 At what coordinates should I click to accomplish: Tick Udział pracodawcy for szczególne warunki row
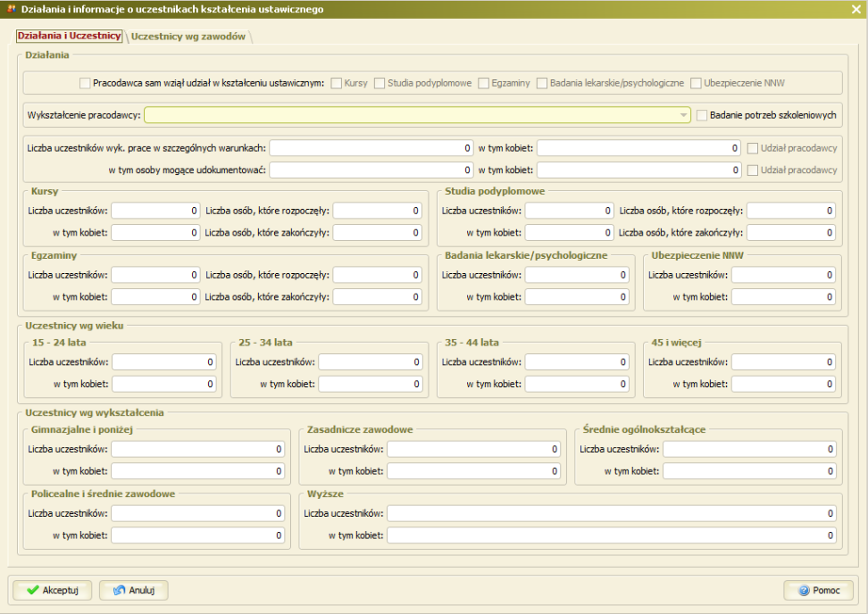(753, 148)
